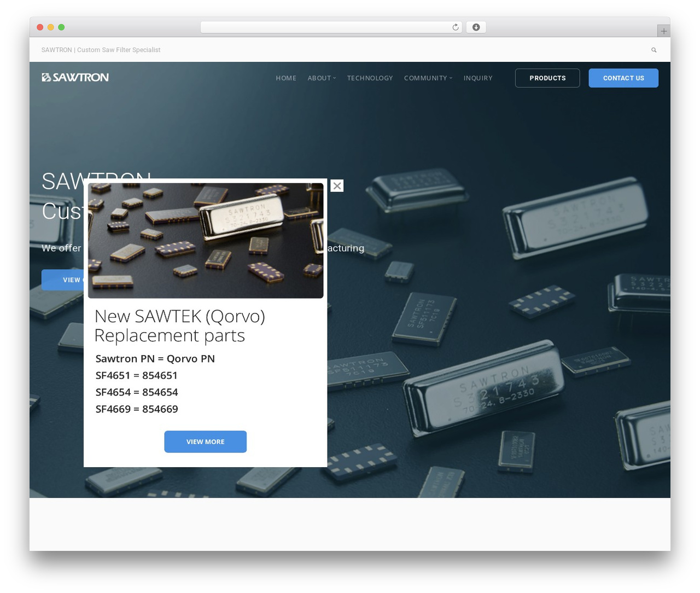
Task: Click the red close window button
Action: pyautogui.click(x=40, y=27)
